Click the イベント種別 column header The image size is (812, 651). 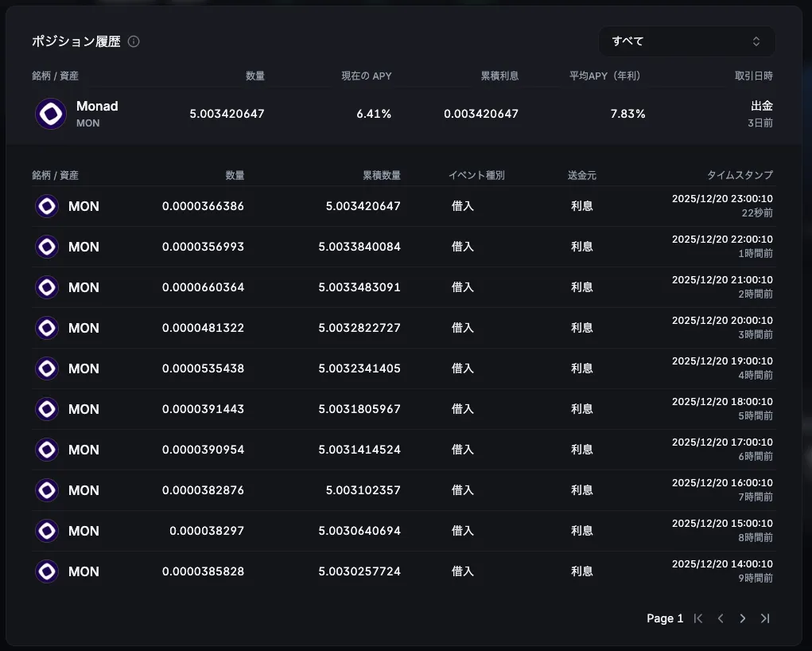476,175
